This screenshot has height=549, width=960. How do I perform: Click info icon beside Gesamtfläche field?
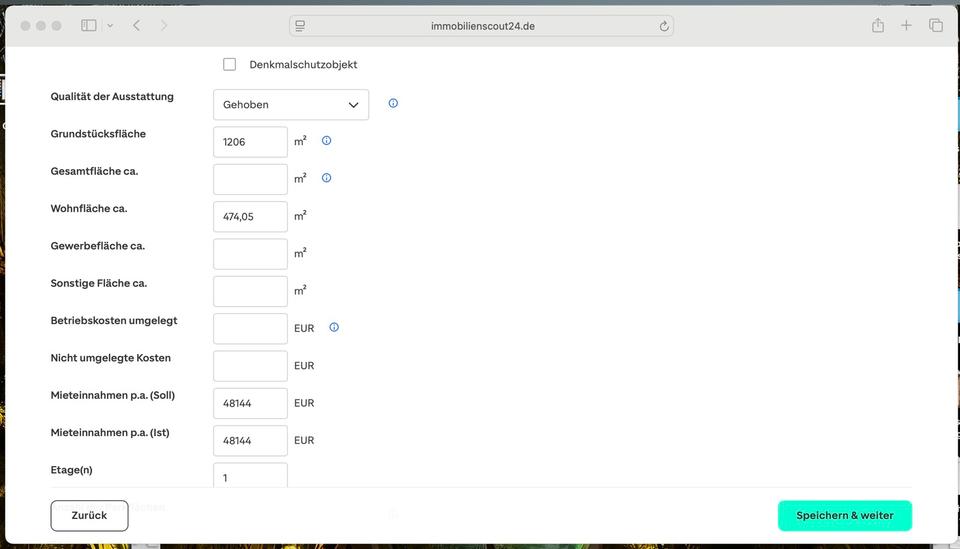tap(326, 178)
